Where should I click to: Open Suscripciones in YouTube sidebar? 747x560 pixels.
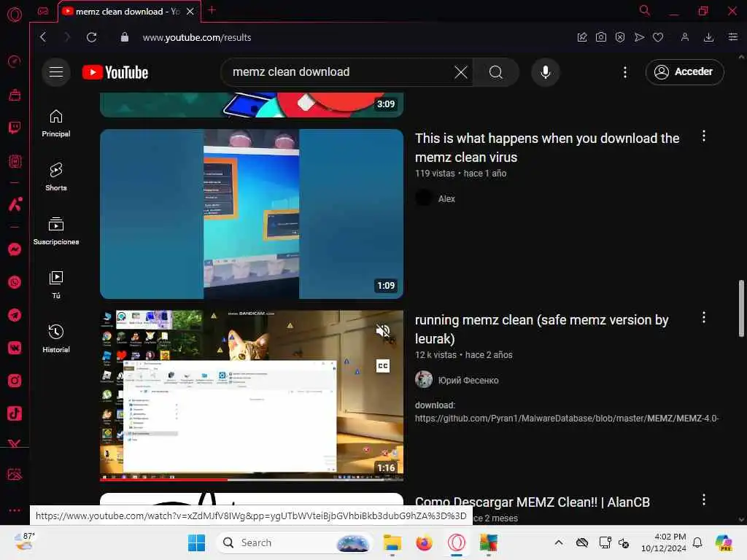click(56, 231)
